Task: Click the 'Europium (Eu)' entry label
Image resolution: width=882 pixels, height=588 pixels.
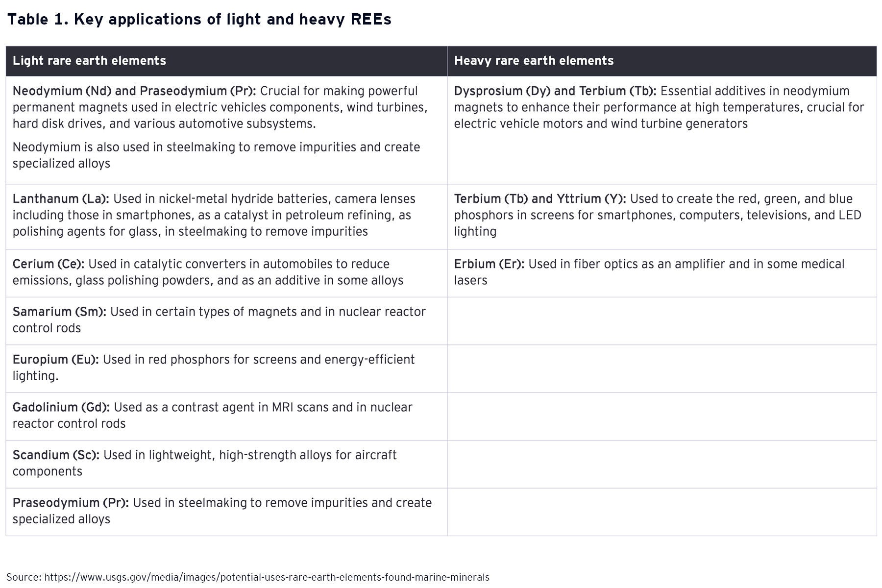Action: coord(56,360)
